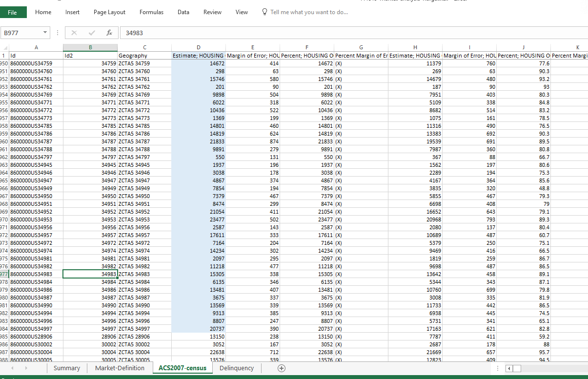
Task: Switch to the Data ribbon tab
Action: click(x=183, y=12)
